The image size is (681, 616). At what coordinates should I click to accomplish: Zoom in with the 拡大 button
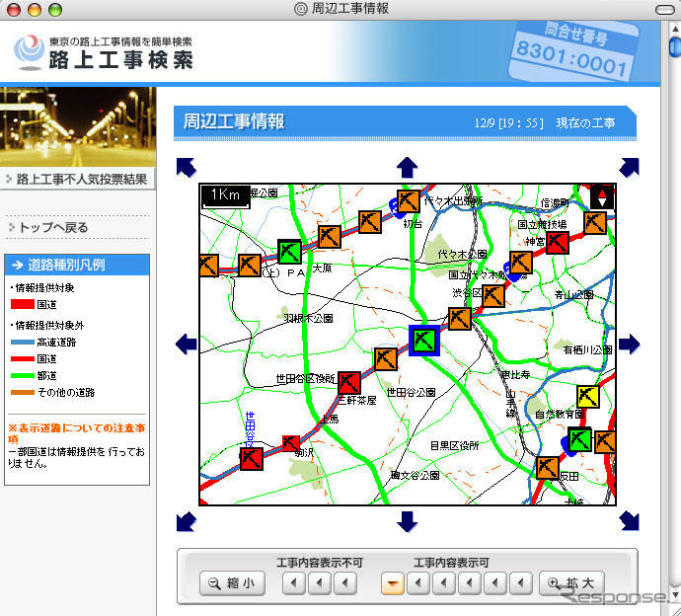(x=571, y=583)
